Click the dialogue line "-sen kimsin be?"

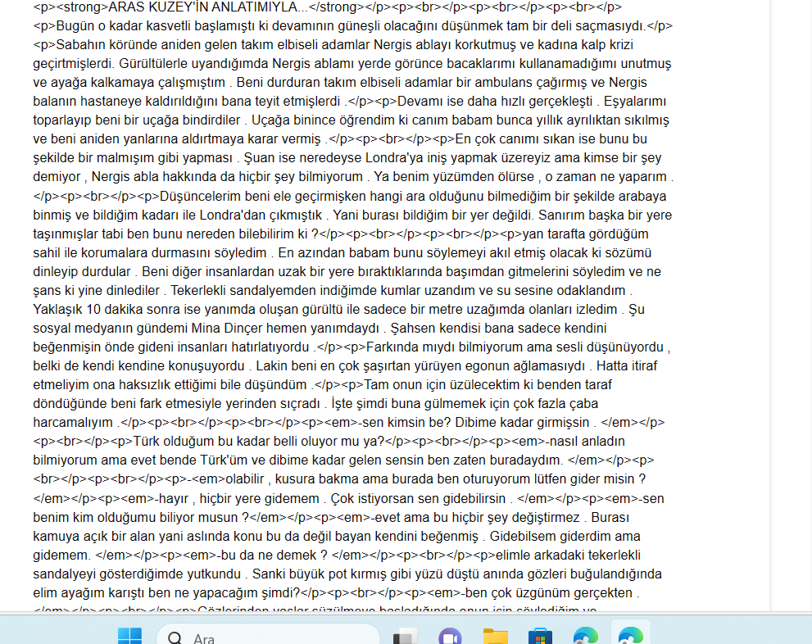pyautogui.click(x=405, y=423)
